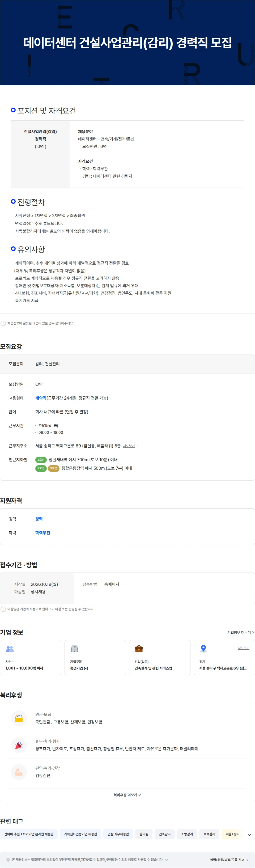Expand the copyright notice chevron

pyautogui.click(x=166, y=859)
